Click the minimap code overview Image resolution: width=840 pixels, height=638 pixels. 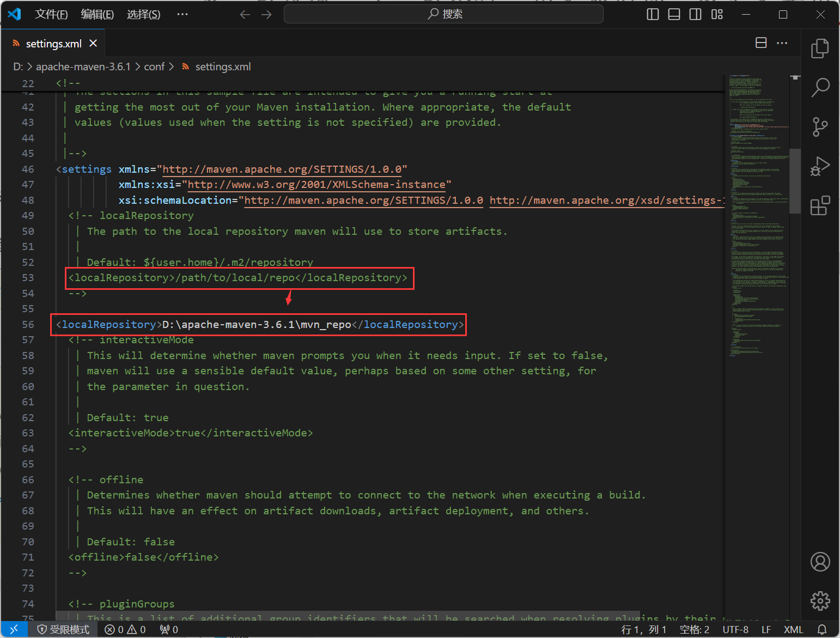[x=759, y=215]
